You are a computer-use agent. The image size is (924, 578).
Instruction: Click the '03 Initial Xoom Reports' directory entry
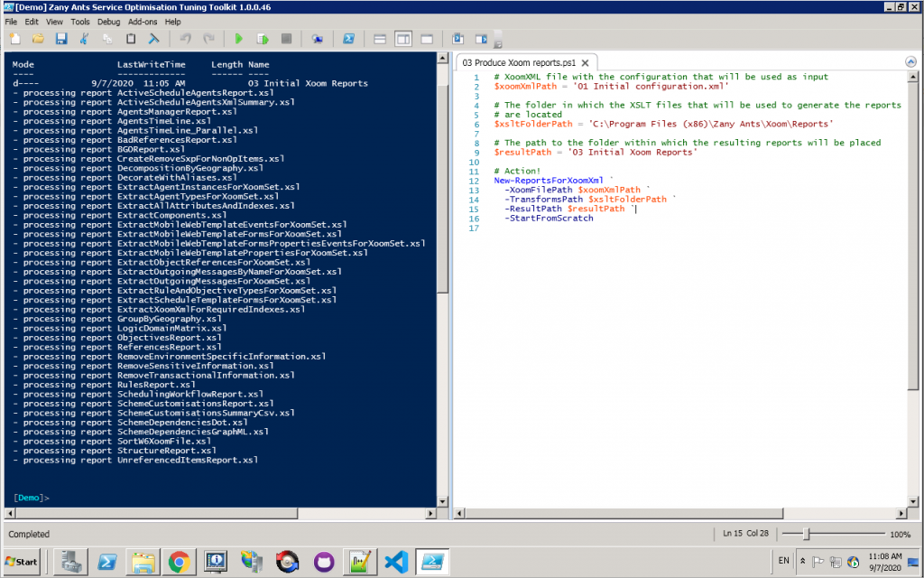(308, 83)
